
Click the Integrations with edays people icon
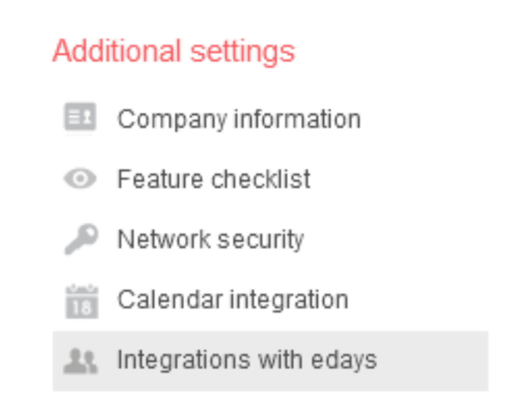click(x=80, y=361)
